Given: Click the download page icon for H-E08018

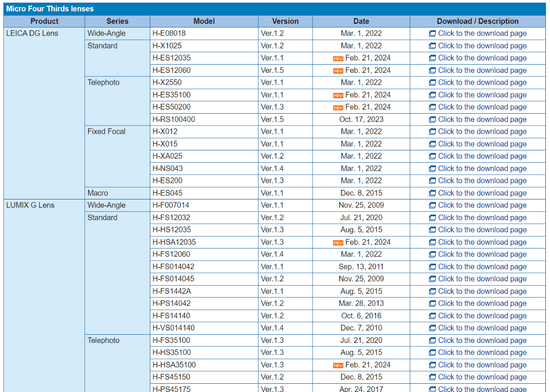Looking at the screenshot, I should pos(432,33).
